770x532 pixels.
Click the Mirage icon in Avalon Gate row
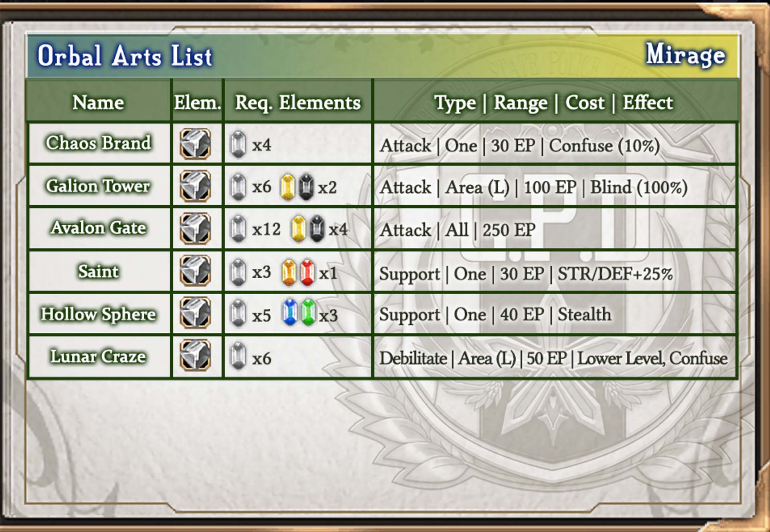(x=195, y=229)
